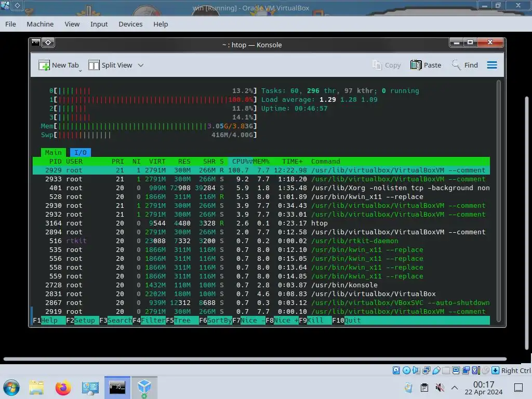Open the Konsole window menu icon
The image size is (532, 399).
pyautogui.click(x=36, y=43)
